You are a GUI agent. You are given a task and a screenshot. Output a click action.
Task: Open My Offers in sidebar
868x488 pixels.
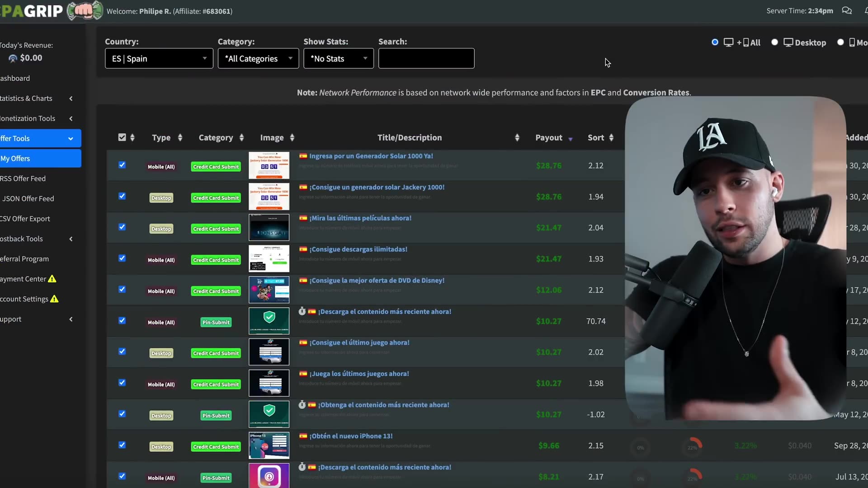(40, 158)
